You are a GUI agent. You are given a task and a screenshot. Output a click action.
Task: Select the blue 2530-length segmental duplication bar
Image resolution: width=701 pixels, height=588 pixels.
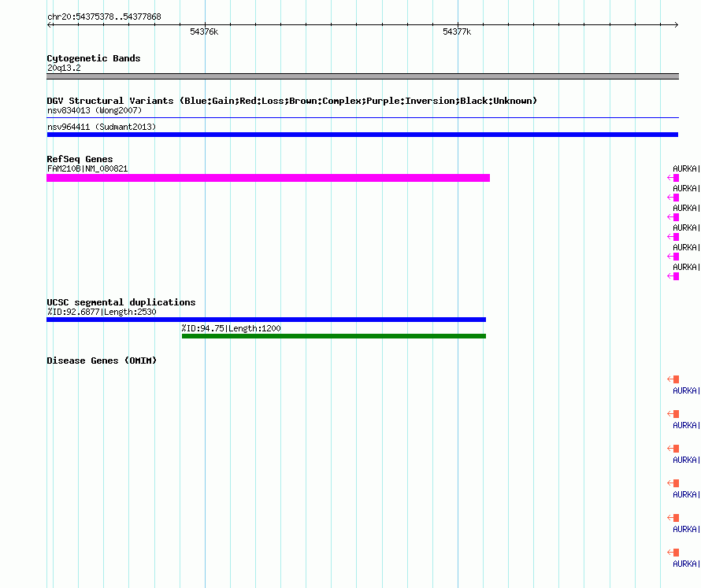tap(266, 320)
